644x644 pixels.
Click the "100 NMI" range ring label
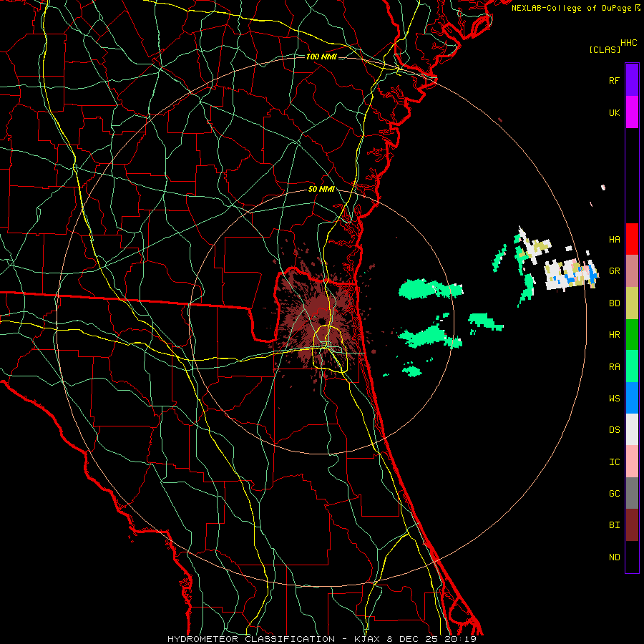[321, 57]
